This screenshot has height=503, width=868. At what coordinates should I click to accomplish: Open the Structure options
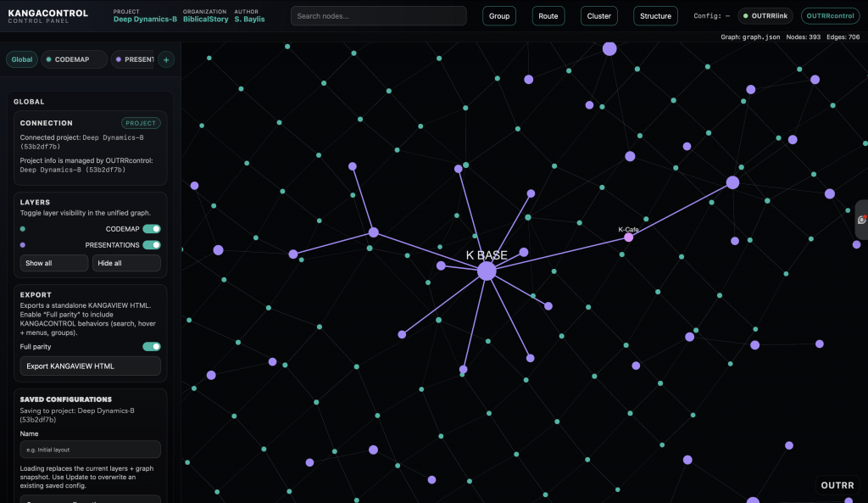coord(655,16)
